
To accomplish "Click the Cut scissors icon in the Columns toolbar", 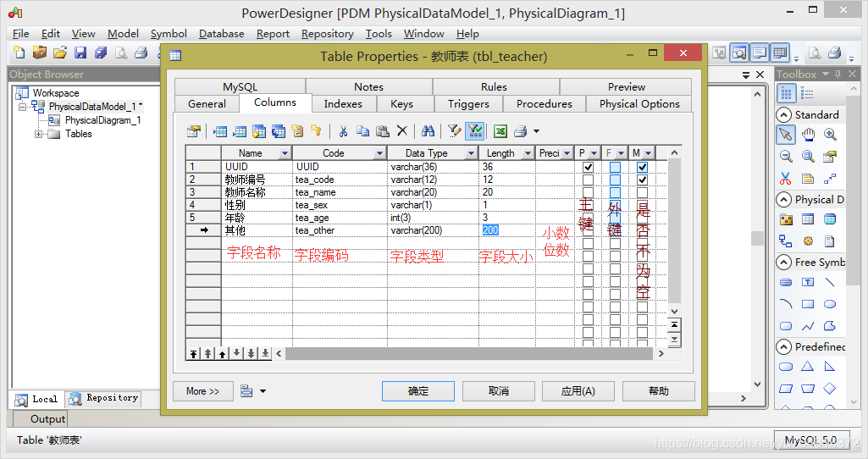I will (343, 131).
